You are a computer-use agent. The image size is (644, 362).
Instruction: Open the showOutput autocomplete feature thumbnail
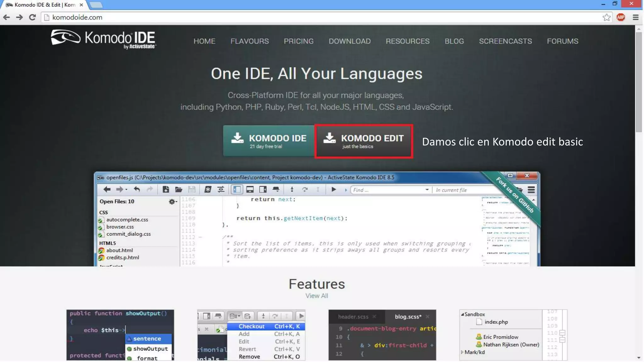tap(120, 335)
